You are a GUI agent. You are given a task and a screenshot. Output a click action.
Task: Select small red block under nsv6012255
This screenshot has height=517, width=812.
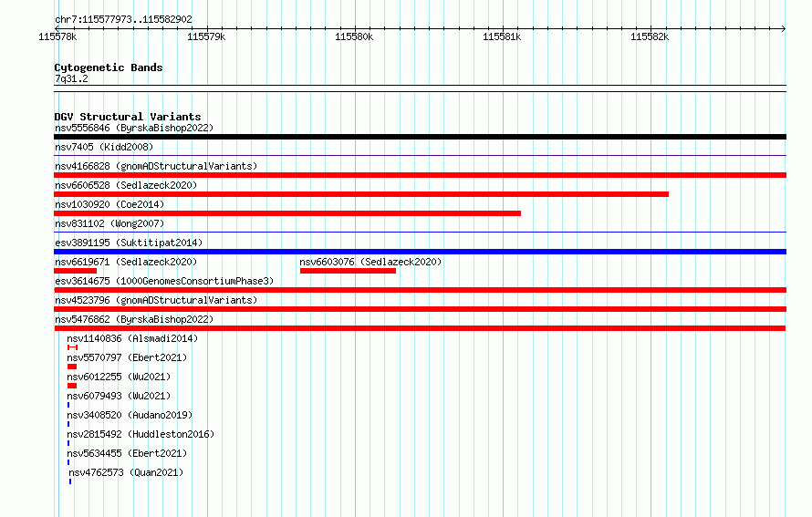72,386
